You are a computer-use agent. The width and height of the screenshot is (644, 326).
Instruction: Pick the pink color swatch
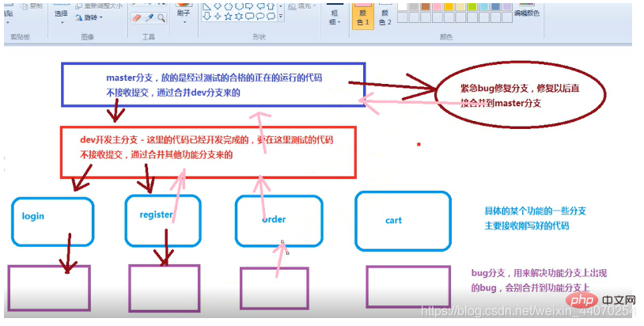pyautogui.click(x=437, y=6)
